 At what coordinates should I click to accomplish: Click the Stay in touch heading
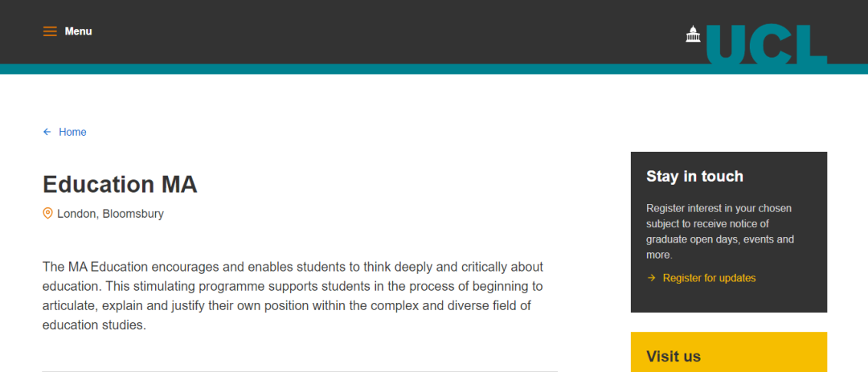click(694, 176)
